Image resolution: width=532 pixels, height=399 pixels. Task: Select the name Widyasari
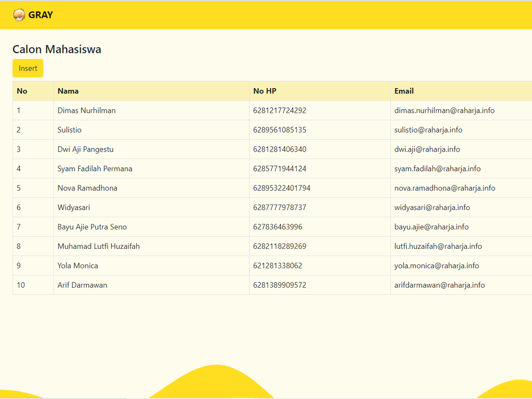point(74,207)
